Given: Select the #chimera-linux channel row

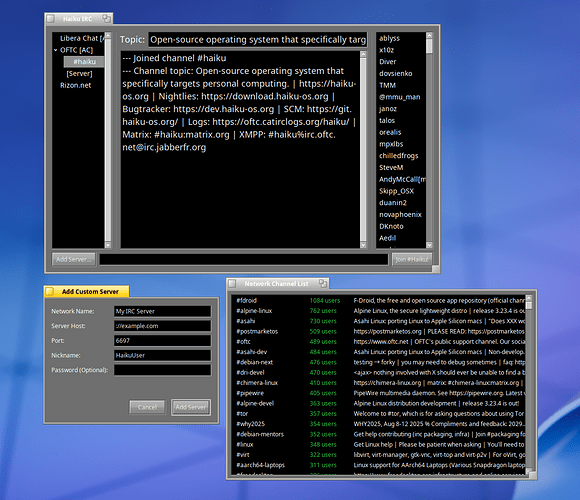Looking at the screenshot, I should (378, 383).
